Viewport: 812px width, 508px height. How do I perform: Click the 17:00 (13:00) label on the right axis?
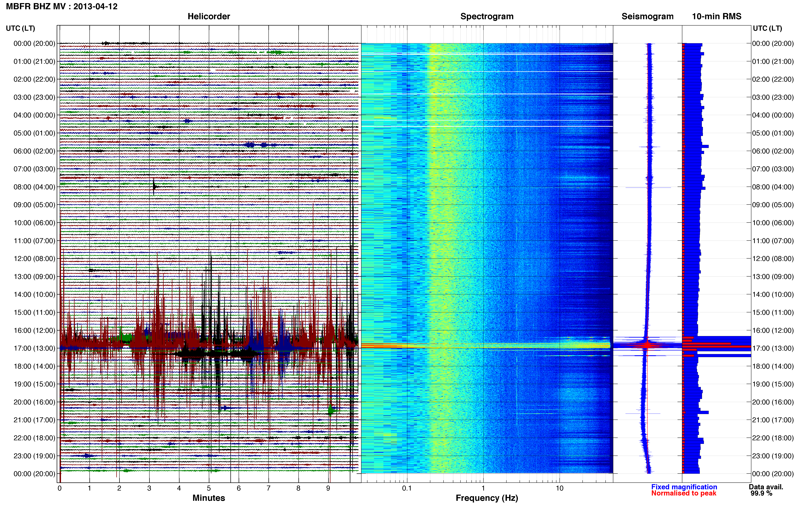pyautogui.click(x=773, y=348)
